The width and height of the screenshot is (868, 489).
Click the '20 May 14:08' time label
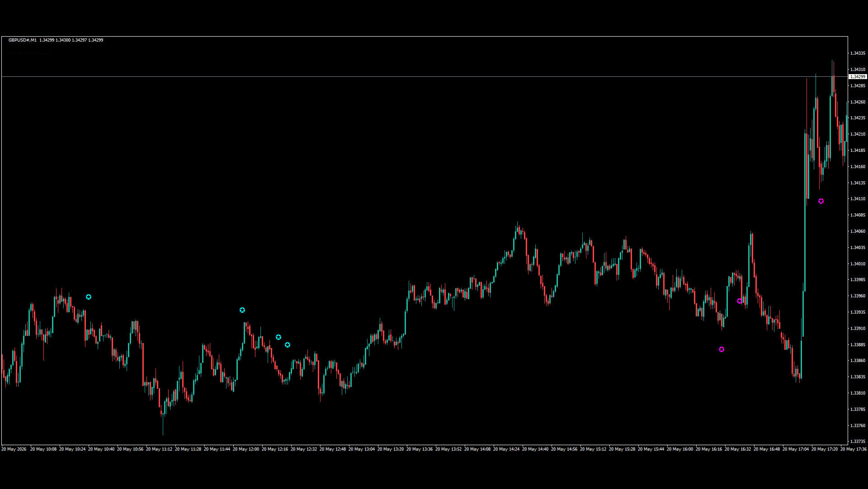(x=477, y=449)
